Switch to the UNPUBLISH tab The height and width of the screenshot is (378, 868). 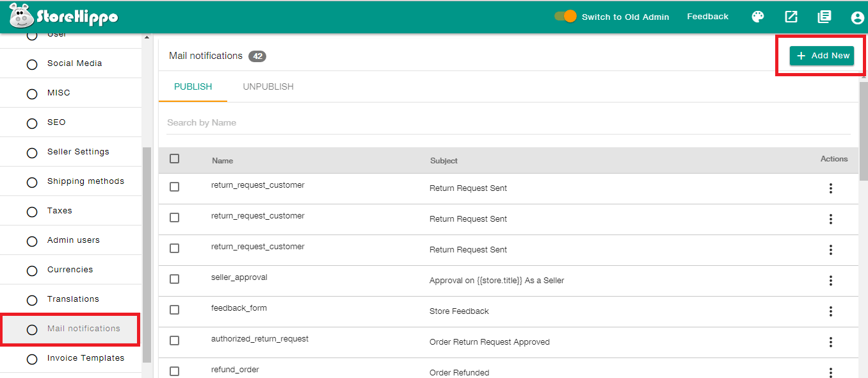(x=268, y=86)
